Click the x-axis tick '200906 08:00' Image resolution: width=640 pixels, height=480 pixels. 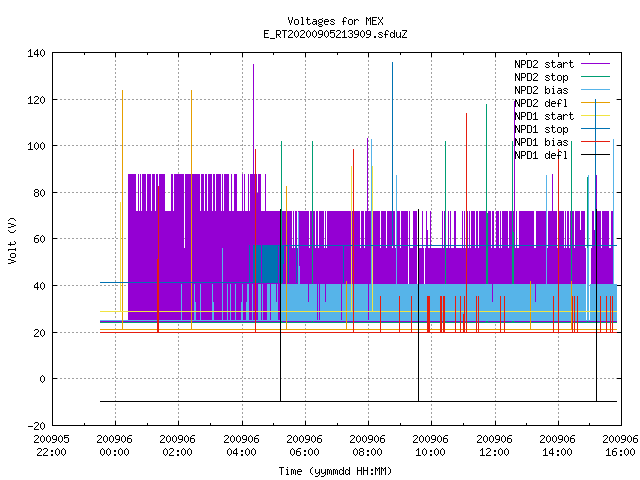click(x=368, y=446)
